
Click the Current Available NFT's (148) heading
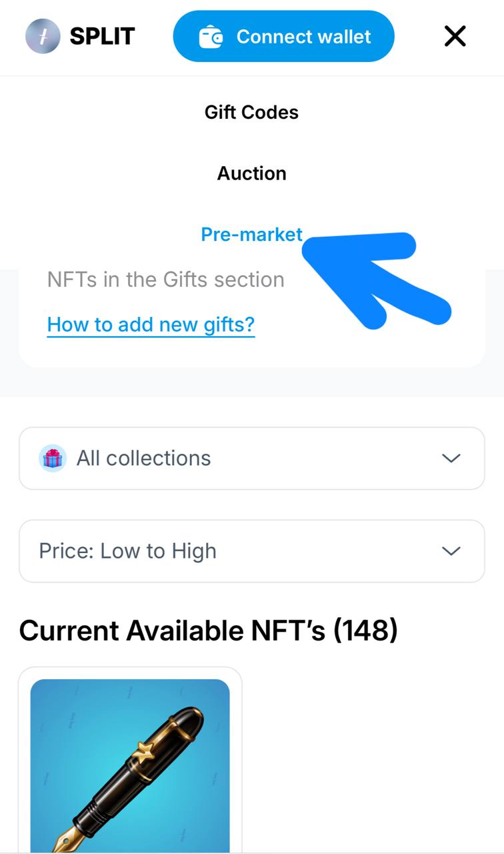point(208,630)
